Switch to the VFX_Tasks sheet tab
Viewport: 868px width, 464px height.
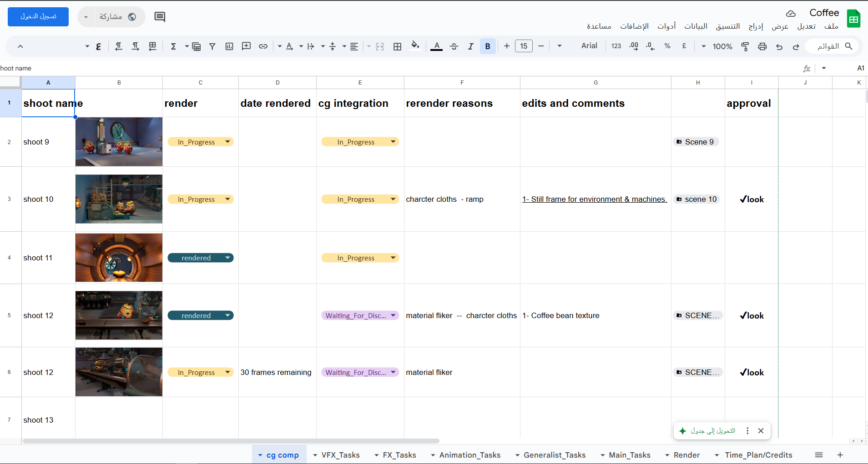[340, 455]
